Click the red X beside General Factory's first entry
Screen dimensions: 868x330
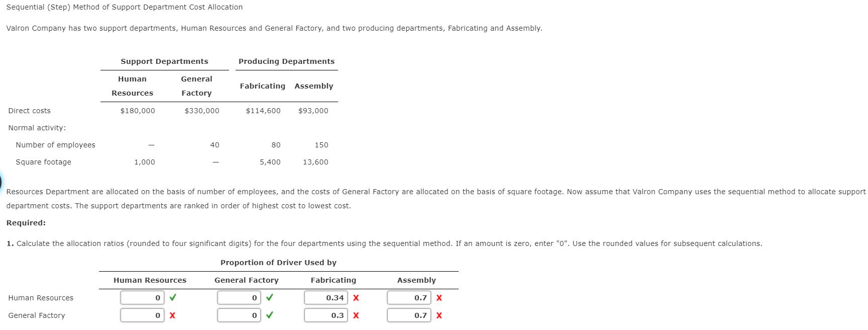(173, 315)
